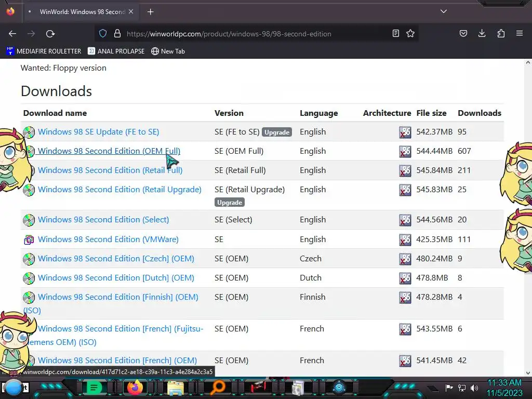Open Windows 98 Second Edition (OEM Full) link
Viewport: 532px width, 399px height.
tap(109, 151)
